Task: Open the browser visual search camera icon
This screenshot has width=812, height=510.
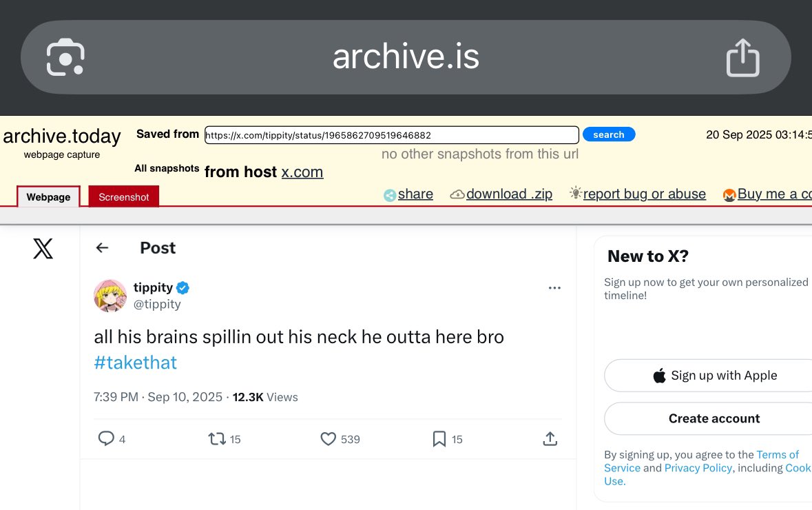Action: coord(65,57)
